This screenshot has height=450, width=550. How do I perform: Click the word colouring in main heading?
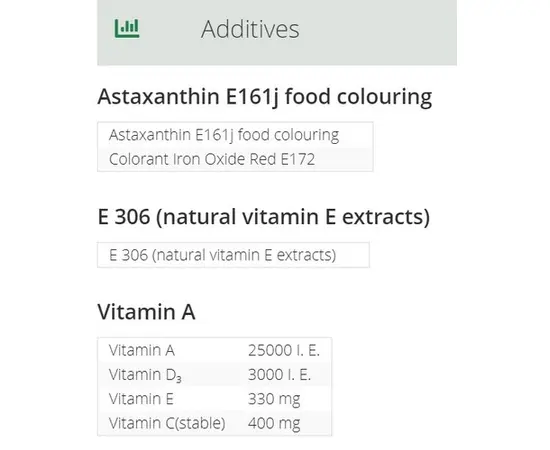point(384,98)
